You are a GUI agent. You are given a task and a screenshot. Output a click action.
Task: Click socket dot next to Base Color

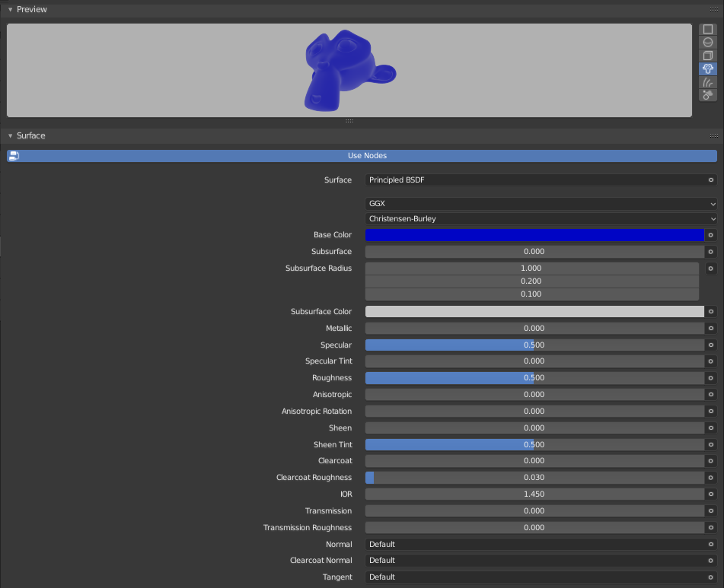(710, 235)
